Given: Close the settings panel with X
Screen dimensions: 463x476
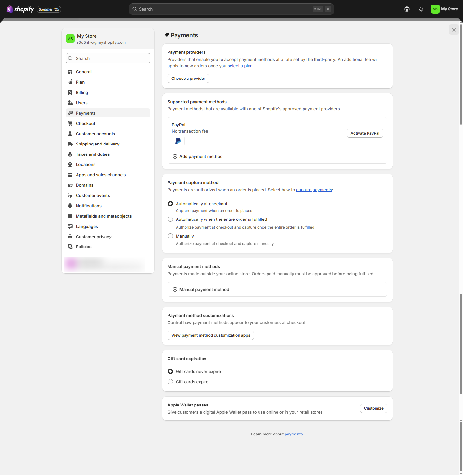Looking at the screenshot, I should (454, 30).
